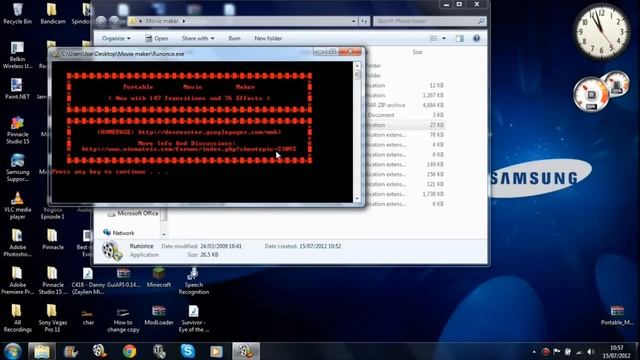The image size is (640, 360).
Task: Click Burn in the Explorer toolbar
Action: pos(234,38)
